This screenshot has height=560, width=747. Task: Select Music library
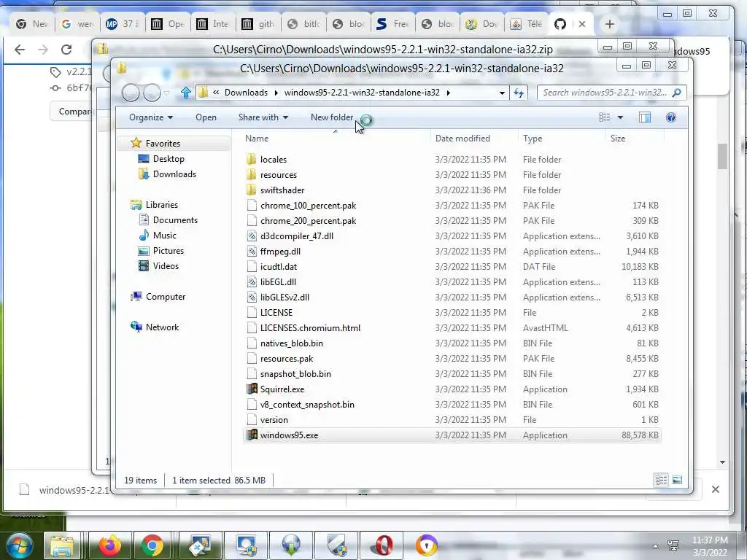(164, 236)
